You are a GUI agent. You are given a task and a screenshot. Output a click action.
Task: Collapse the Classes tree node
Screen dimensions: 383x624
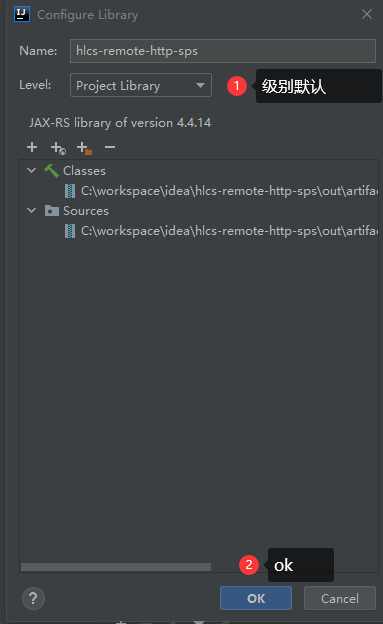point(31,171)
